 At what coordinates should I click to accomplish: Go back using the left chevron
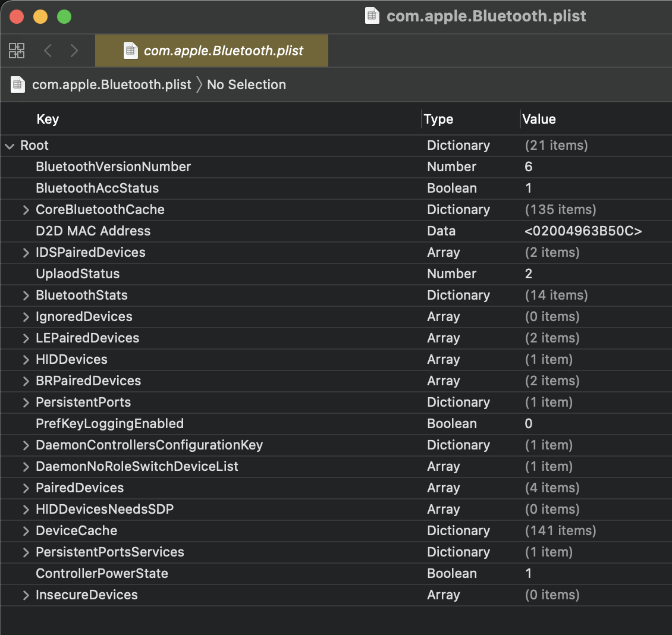coord(48,51)
